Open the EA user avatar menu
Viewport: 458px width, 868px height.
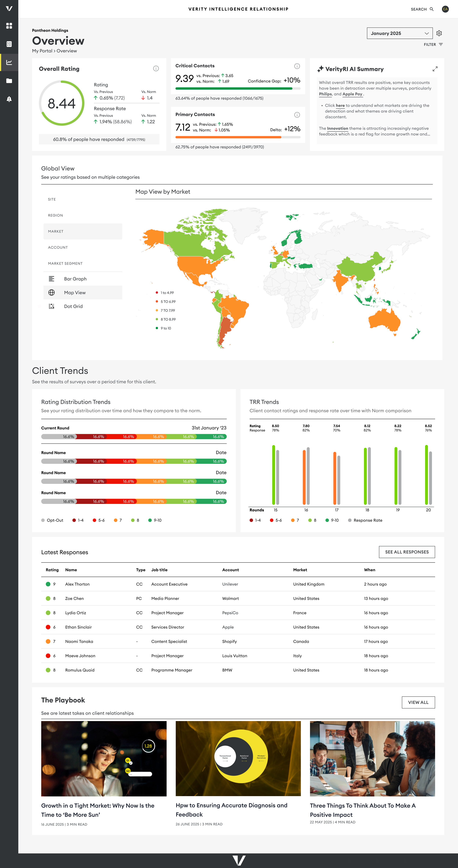pyautogui.click(x=445, y=9)
